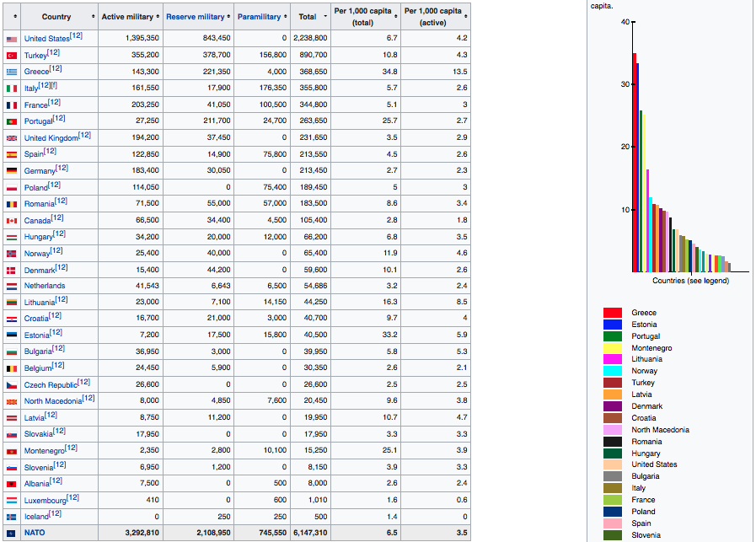
Task: Click the Canada flag icon
Action: click(x=12, y=221)
